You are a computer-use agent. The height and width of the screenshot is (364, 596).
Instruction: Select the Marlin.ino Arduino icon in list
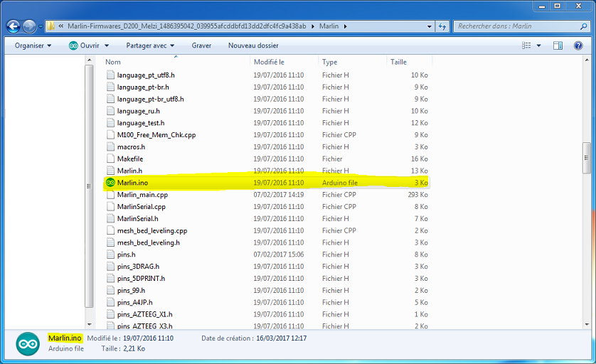pyautogui.click(x=110, y=183)
